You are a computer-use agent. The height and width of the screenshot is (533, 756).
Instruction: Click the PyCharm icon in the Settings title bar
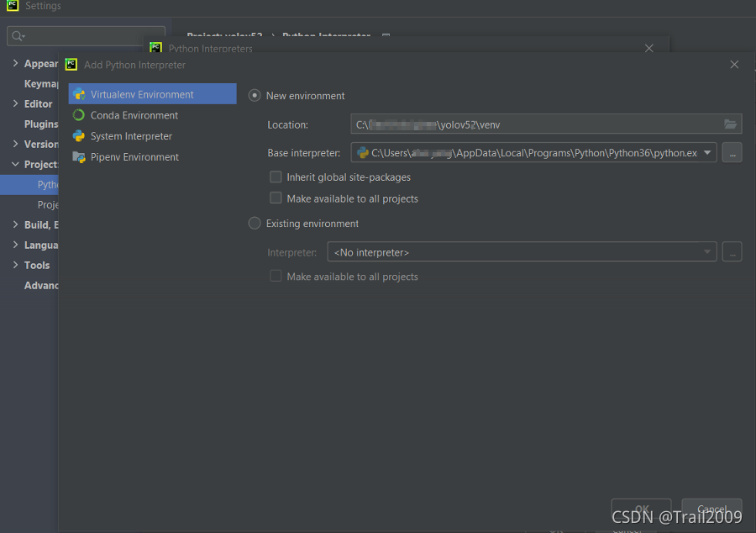(13, 5)
